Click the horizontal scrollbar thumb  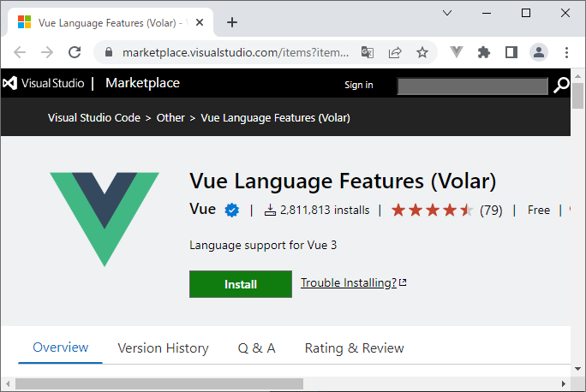click(x=159, y=383)
